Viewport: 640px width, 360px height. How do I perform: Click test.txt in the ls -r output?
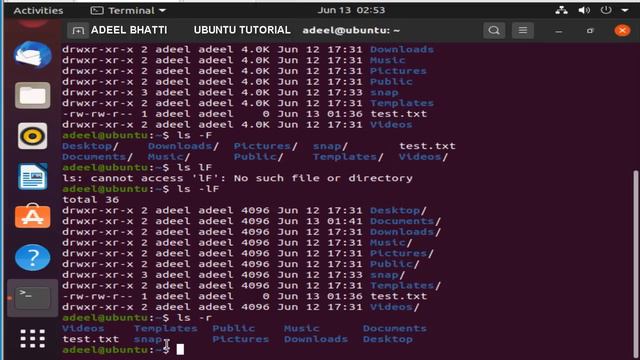click(x=91, y=339)
